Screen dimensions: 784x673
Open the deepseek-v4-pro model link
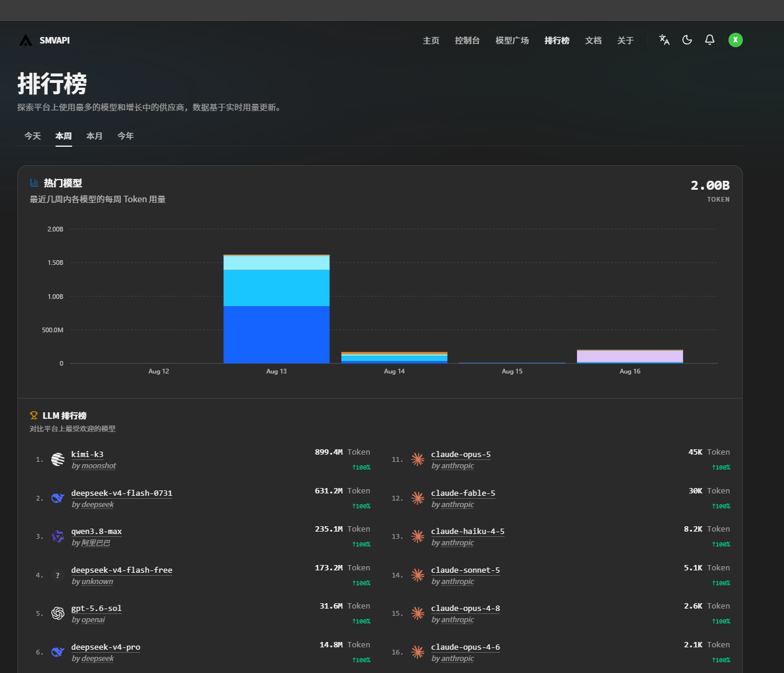coord(106,647)
